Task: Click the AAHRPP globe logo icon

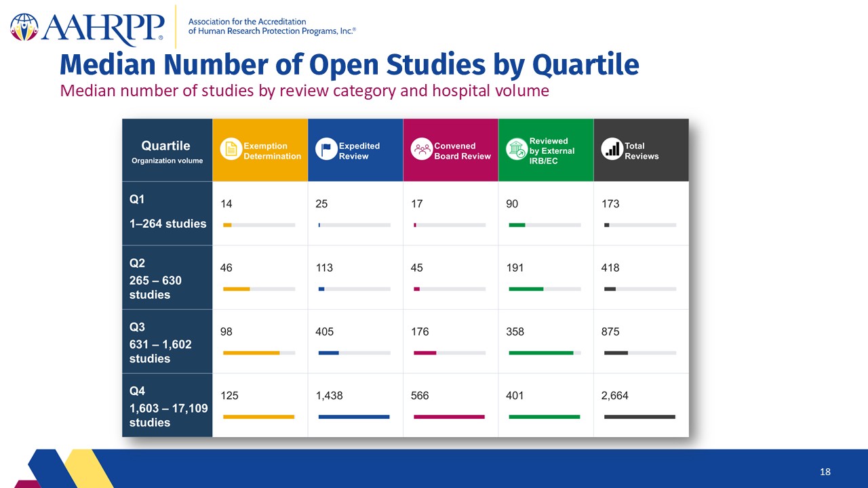Action: (25, 27)
